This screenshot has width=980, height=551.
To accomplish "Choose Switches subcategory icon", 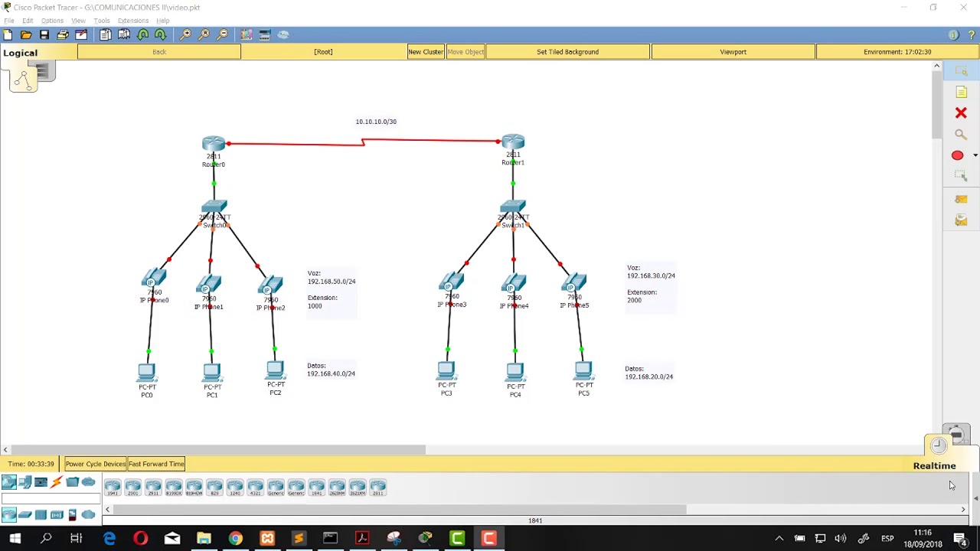I will click(24, 515).
